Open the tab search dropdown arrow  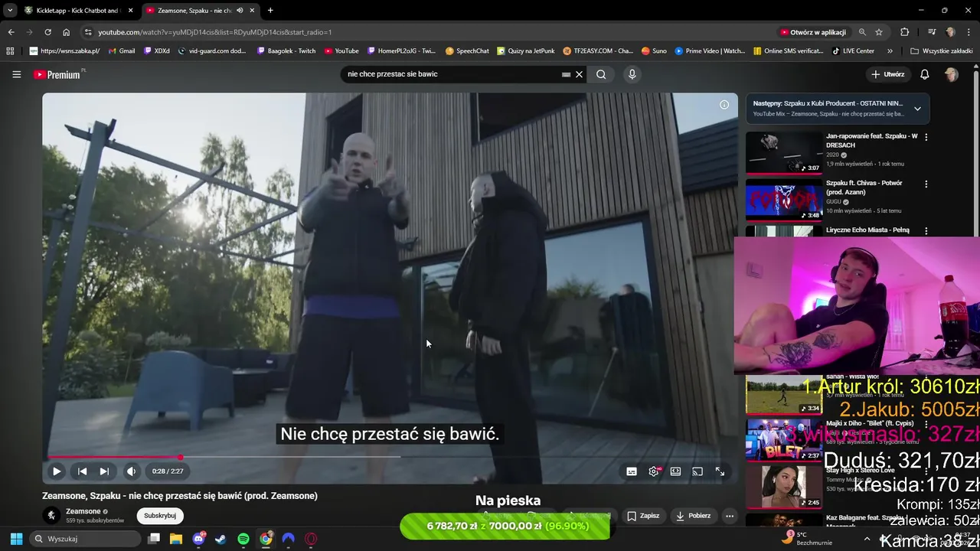click(x=9, y=11)
